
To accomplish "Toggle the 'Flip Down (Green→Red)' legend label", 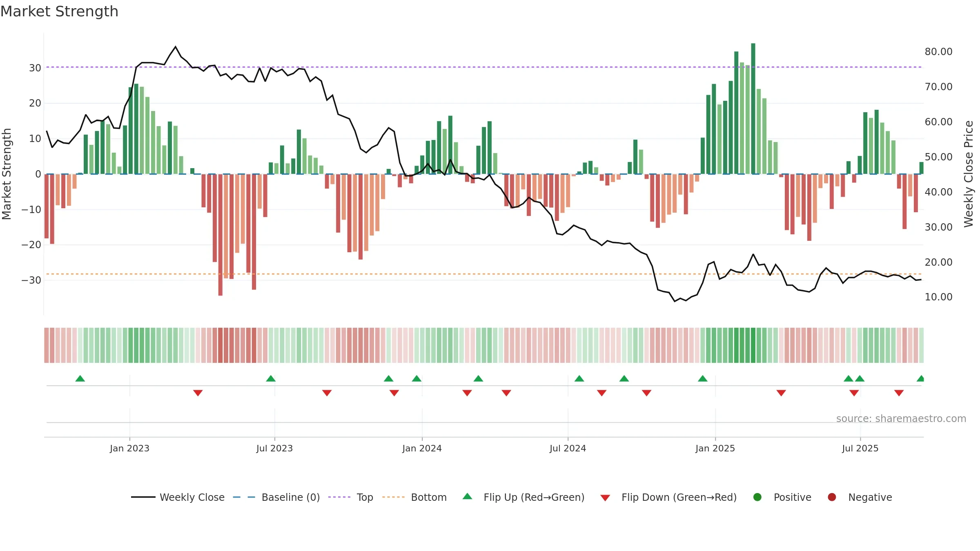I will click(679, 497).
